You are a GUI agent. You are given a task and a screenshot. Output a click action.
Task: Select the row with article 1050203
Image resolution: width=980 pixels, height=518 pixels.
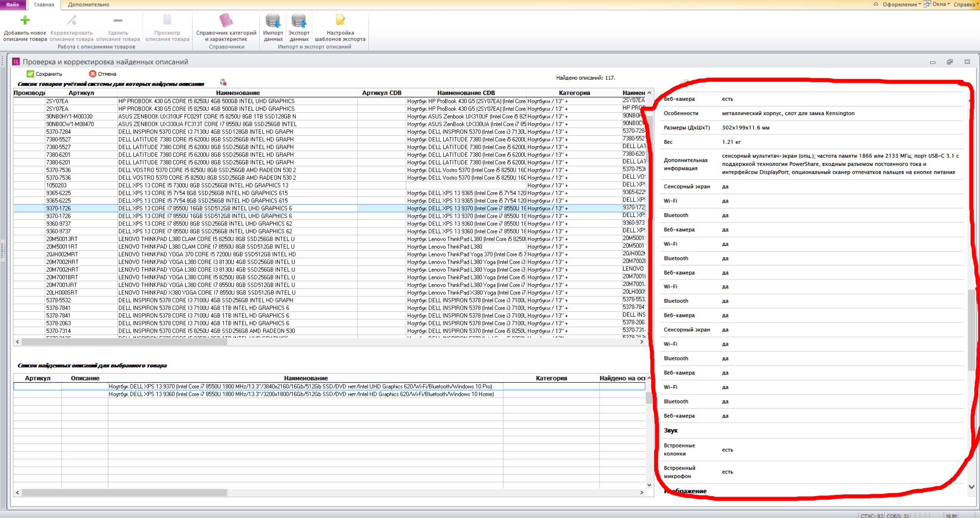pos(329,185)
